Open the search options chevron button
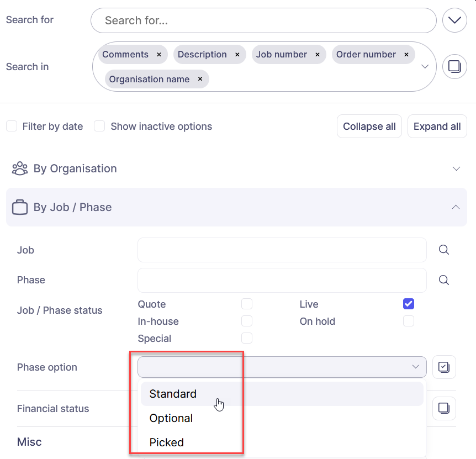 (454, 20)
